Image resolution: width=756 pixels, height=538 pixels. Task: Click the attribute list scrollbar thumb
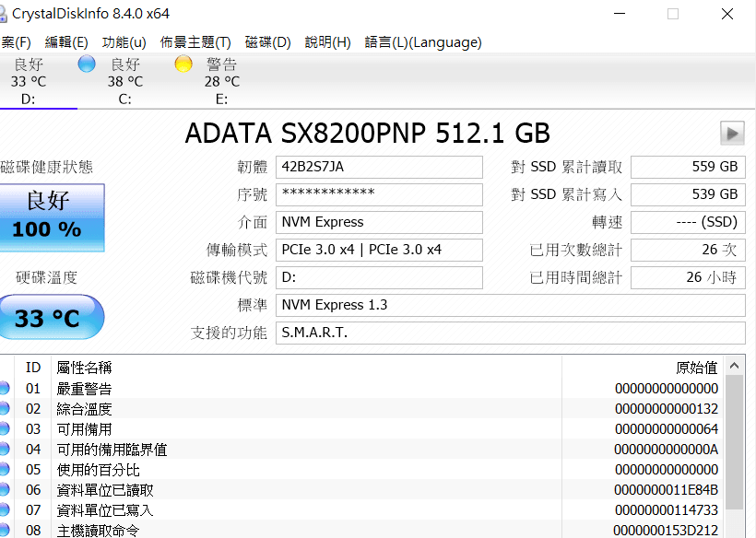pos(734,442)
